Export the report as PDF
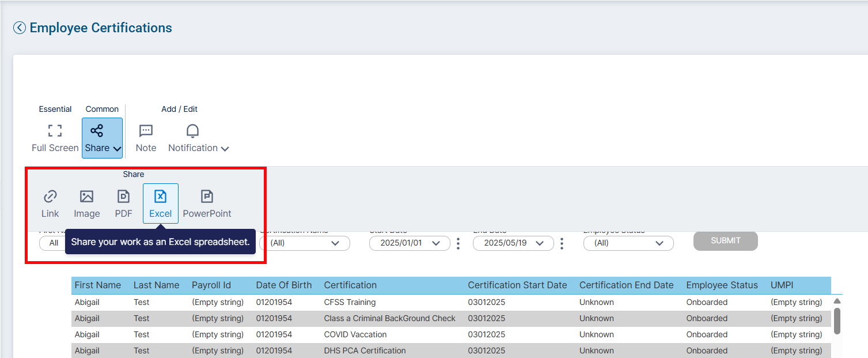Viewport: 868px width, 358px height. [123, 204]
